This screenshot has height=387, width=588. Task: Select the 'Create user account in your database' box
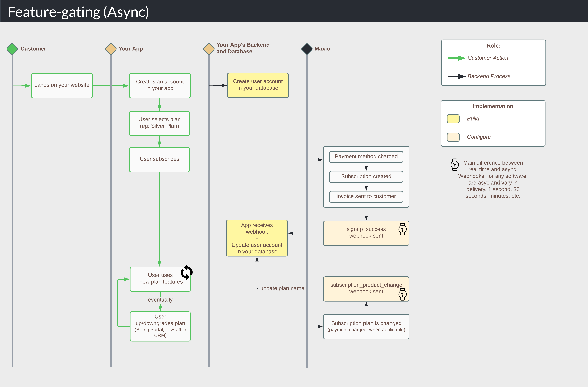tap(258, 85)
